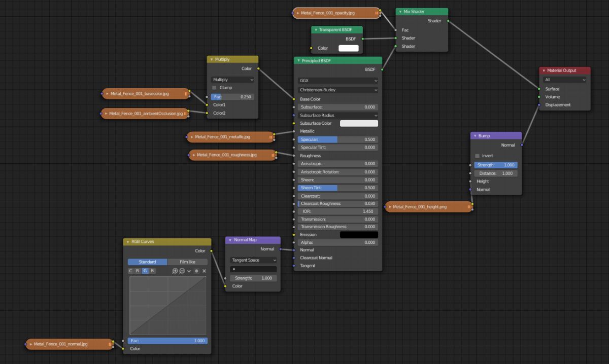Image resolution: width=609 pixels, height=364 pixels.
Task: Collapse the Normal Map node
Action: tap(230, 240)
